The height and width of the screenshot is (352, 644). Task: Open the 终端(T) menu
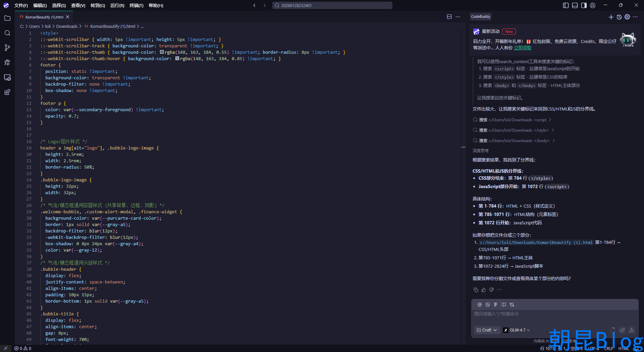click(137, 5)
